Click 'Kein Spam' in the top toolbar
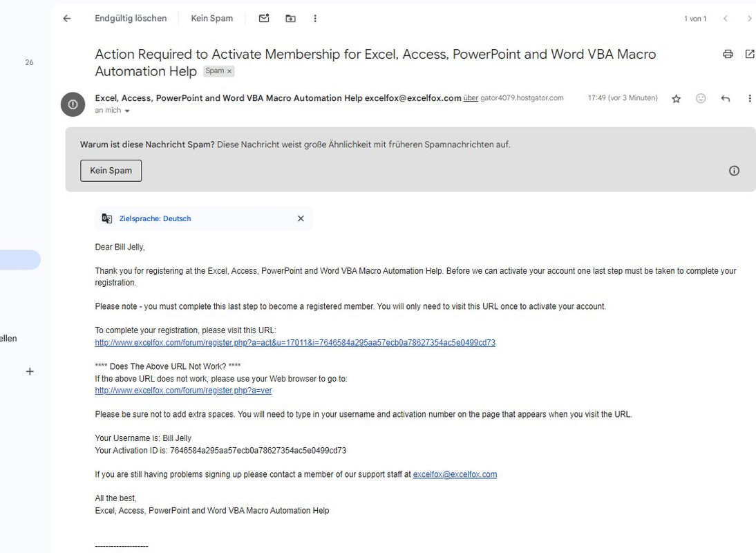756x553 pixels. coord(211,19)
